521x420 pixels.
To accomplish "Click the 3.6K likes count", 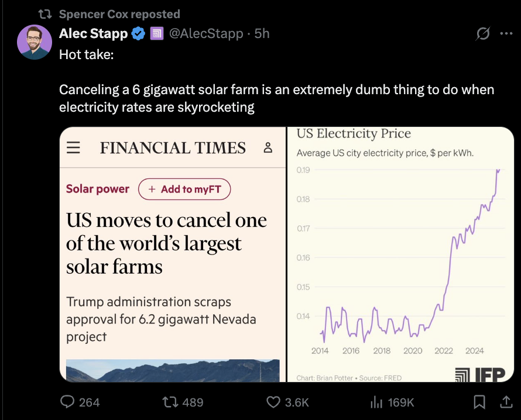I will (x=297, y=402).
